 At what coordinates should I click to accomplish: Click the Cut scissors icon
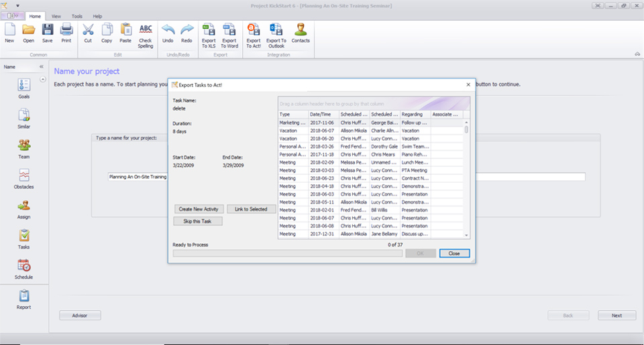[88, 33]
